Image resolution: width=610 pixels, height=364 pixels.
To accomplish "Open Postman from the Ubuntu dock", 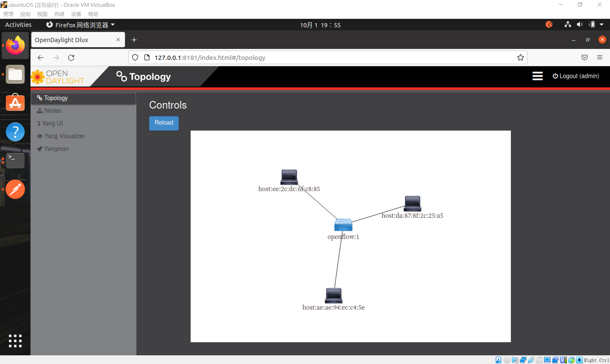I will (15, 189).
